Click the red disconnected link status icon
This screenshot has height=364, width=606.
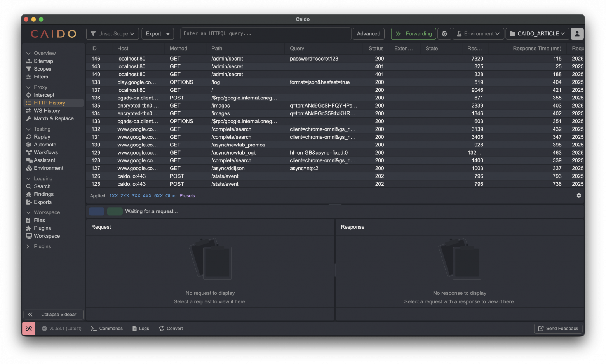pos(29,329)
